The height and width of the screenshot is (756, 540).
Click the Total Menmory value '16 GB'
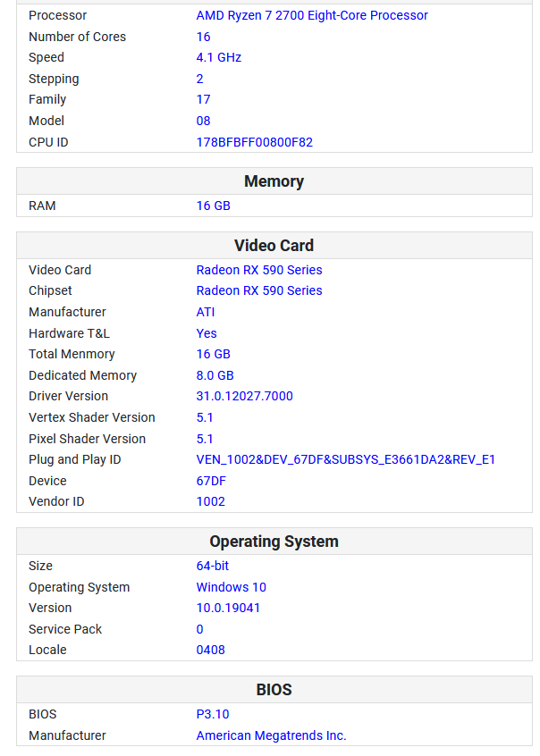pos(214,354)
